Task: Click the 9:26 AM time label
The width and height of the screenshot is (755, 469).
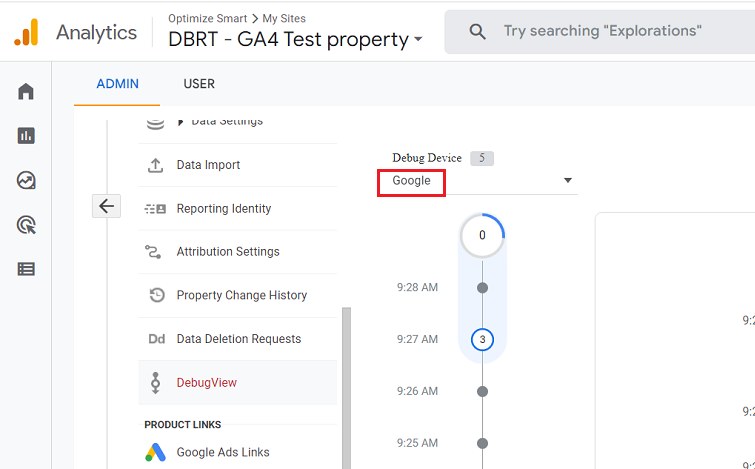Action: click(x=417, y=391)
